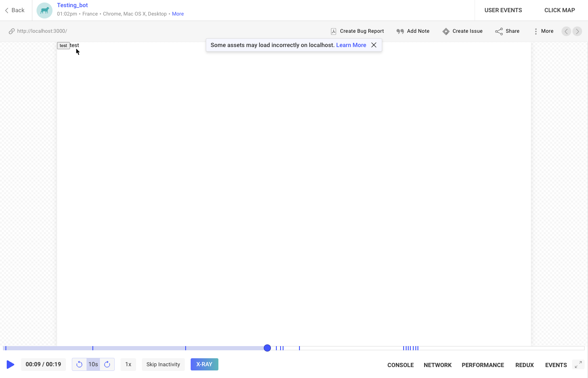588x378 pixels.
Task: Rewind 10 seconds with the back arrow icon
Action: [x=79, y=365]
